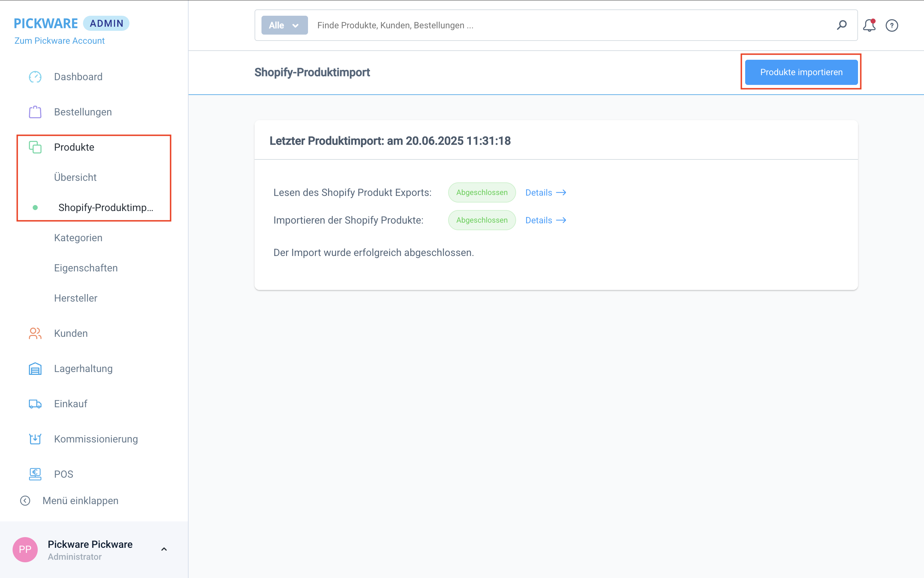Click the Kunden people icon
Viewport: 924px width, 578px height.
(35, 333)
